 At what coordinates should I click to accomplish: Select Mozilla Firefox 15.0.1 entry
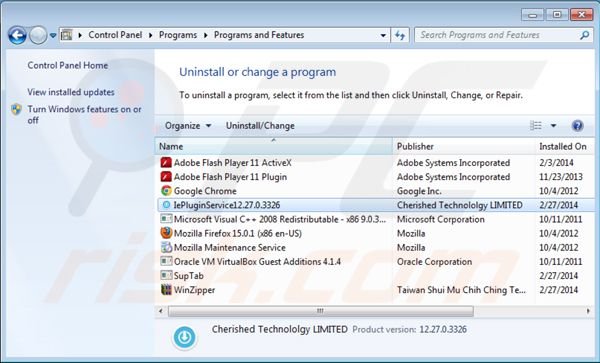coord(238,233)
